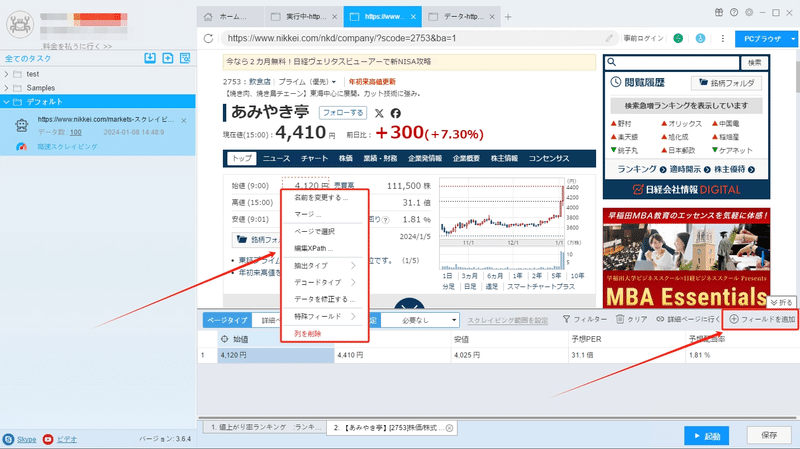Image resolution: width=800 pixels, height=449 pixels.
Task: Click the spider logo avatar
Action: (20, 24)
